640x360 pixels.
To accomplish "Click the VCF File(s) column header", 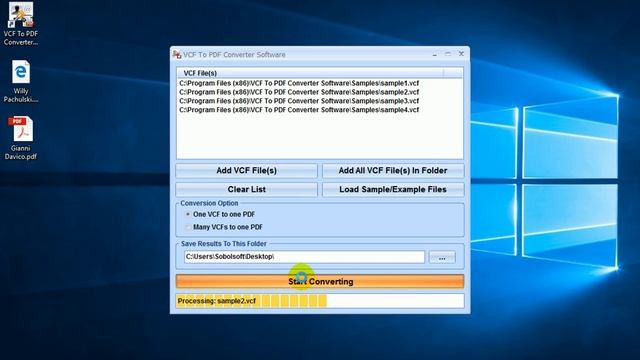I will pyautogui.click(x=310, y=73).
